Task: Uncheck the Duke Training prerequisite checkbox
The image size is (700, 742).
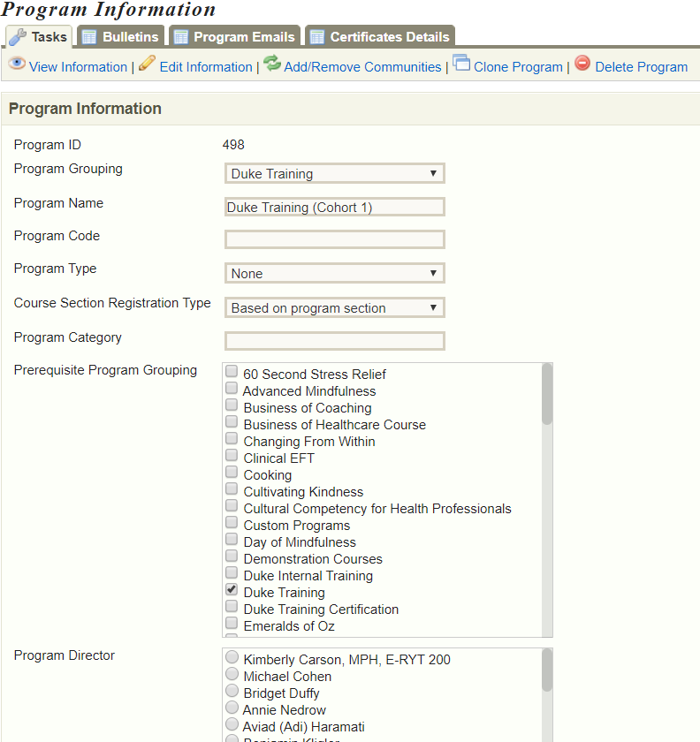Action: [x=232, y=590]
